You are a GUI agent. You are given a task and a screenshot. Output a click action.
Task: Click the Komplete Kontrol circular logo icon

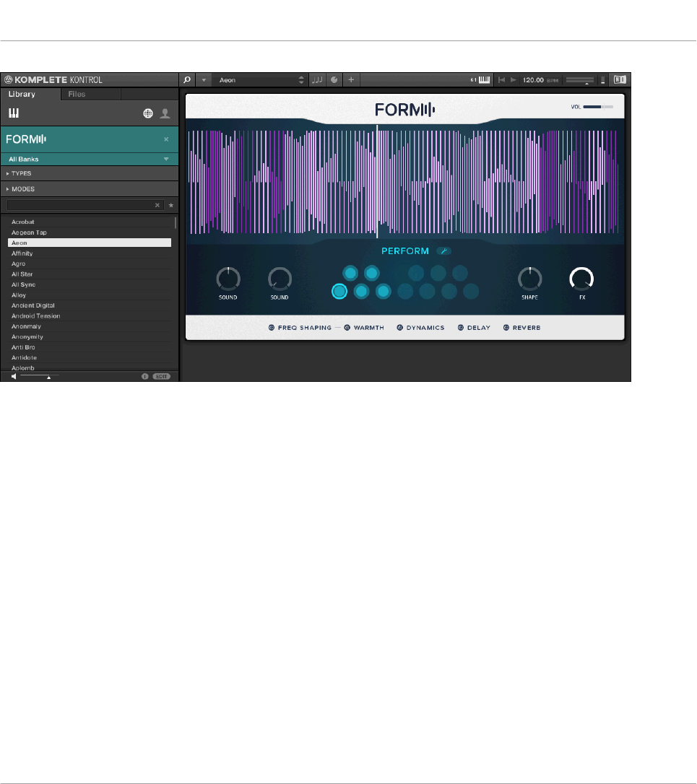click(8, 80)
